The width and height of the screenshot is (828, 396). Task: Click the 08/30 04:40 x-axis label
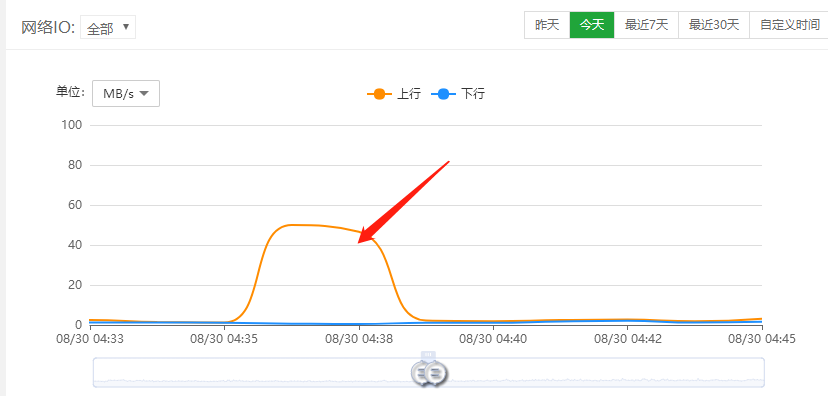pyautogui.click(x=493, y=339)
